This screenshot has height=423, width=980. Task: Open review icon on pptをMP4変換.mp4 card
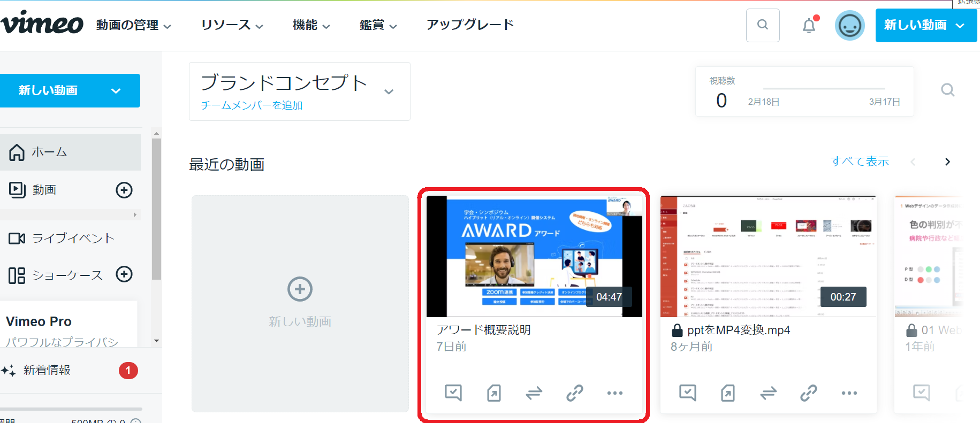[688, 393]
